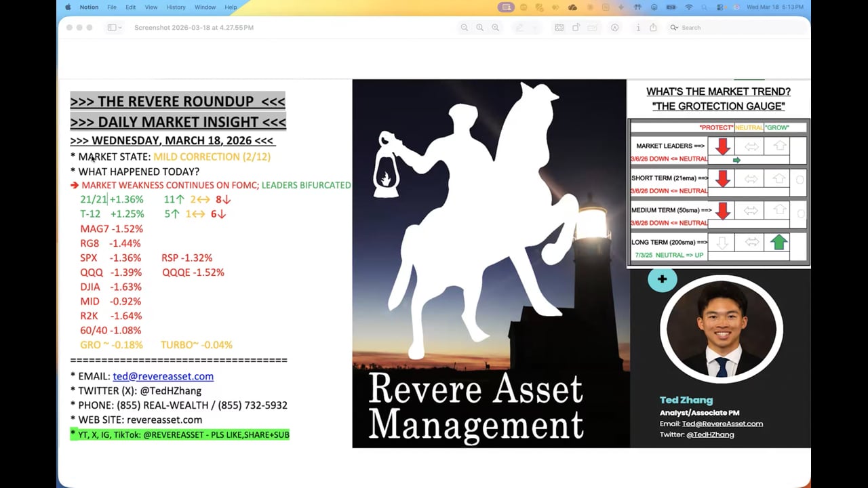
Task: Open the sidebar view menu chevron
Action: coord(120,28)
